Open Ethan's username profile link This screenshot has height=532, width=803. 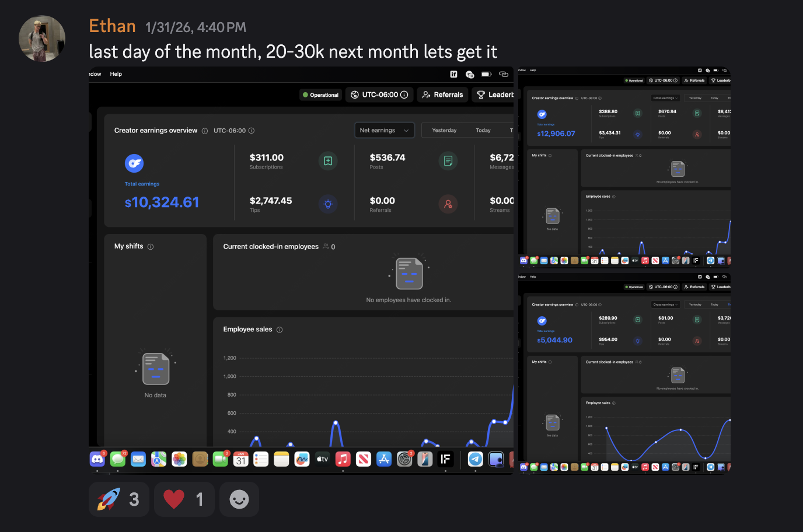(112, 26)
